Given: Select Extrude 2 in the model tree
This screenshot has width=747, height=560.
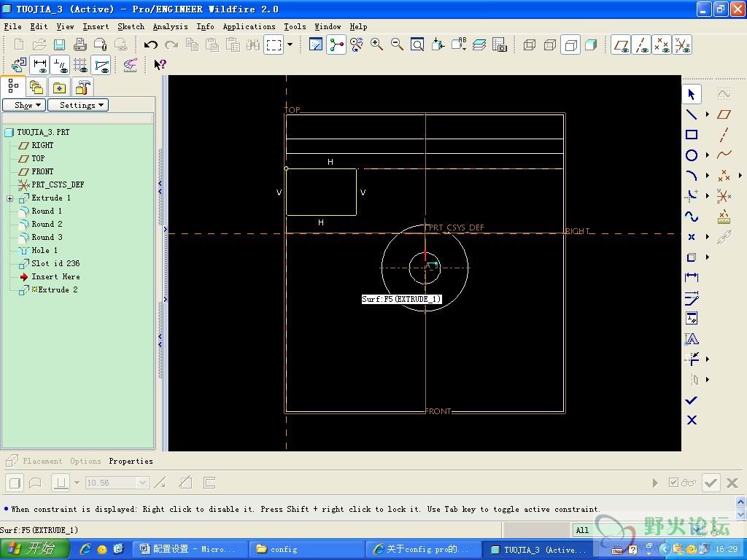Looking at the screenshot, I should tap(54, 289).
